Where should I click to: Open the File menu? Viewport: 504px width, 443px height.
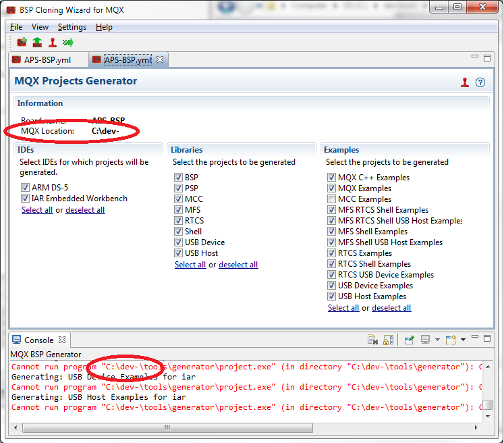(16, 27)
